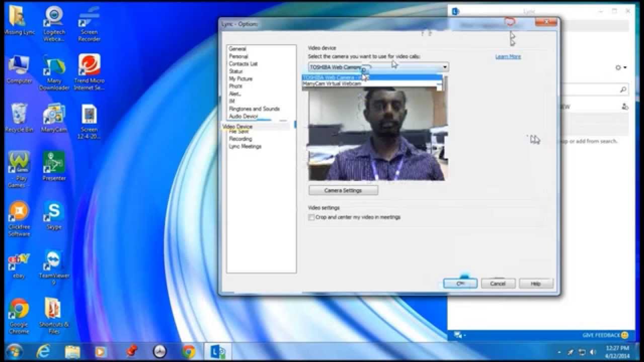Click the volume icon in system tray

593,352
